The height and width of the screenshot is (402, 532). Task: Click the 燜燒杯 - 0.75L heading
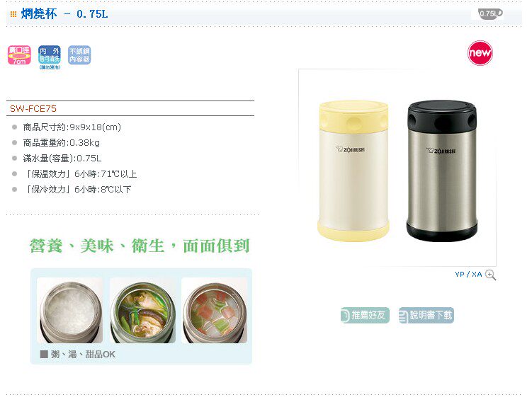click(x=64, y=14)
